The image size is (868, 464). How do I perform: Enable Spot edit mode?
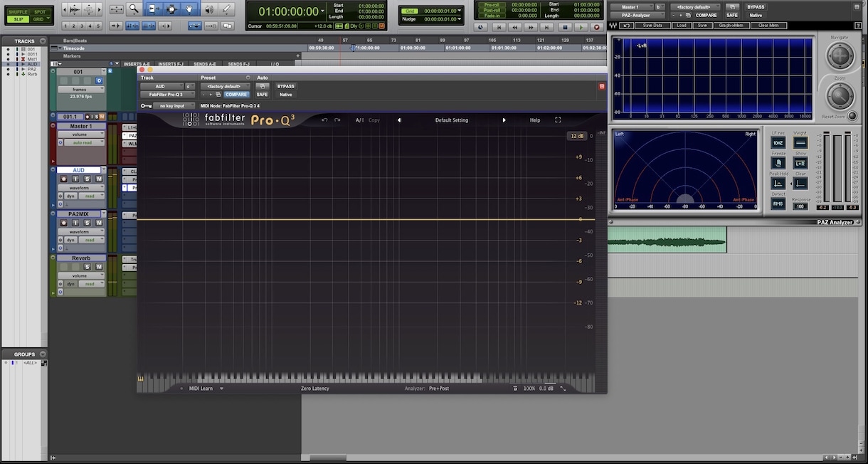click(x=40, y=12)
